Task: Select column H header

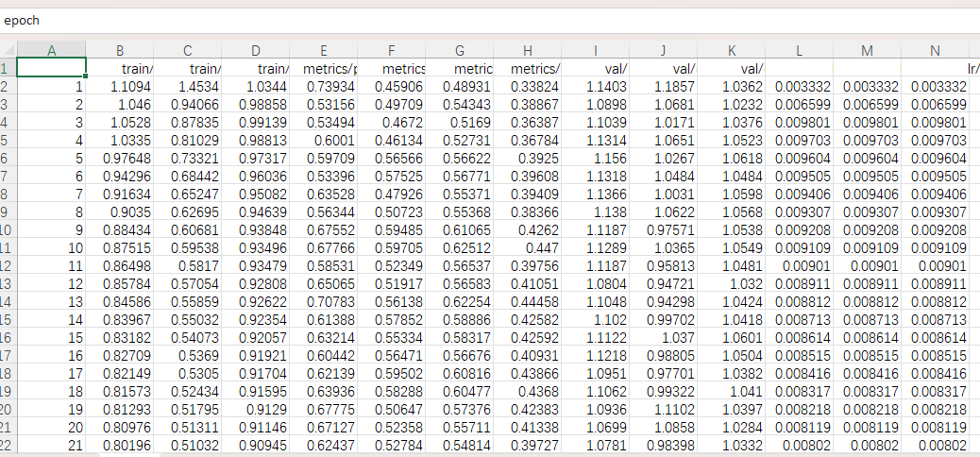Action: [x=528, y=50]
